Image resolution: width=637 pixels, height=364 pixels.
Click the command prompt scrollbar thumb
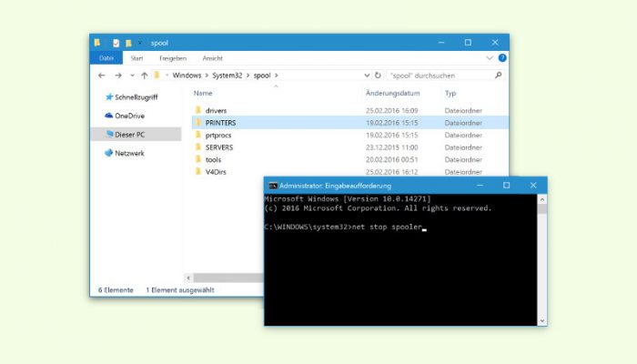542,208
